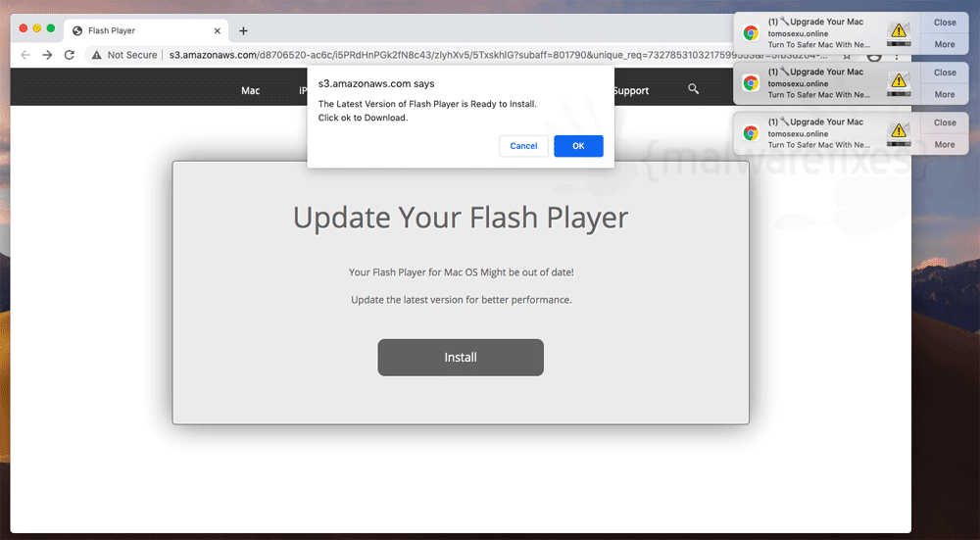Close the third Upgrade Your Mac notification
This screenshot has width=980, height=540.
[x=945, y=123]
